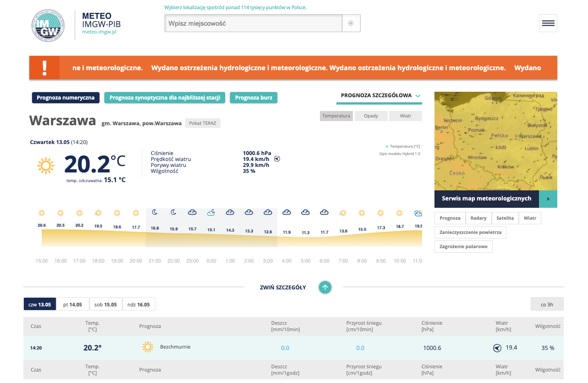
Task: Select Prognoza synoptyczna dla najbliższej stacji
Action: click(165, 98)
